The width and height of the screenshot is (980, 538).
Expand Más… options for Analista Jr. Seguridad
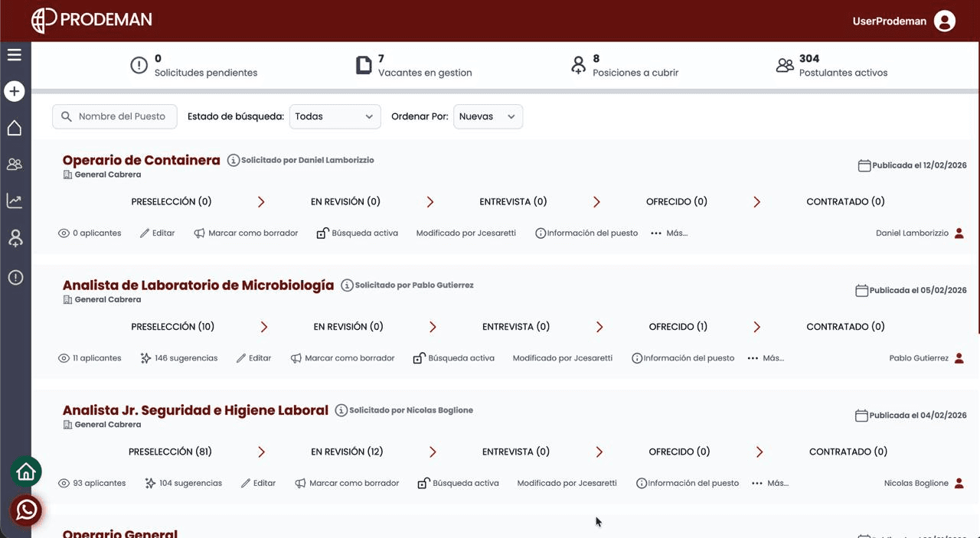769,483
